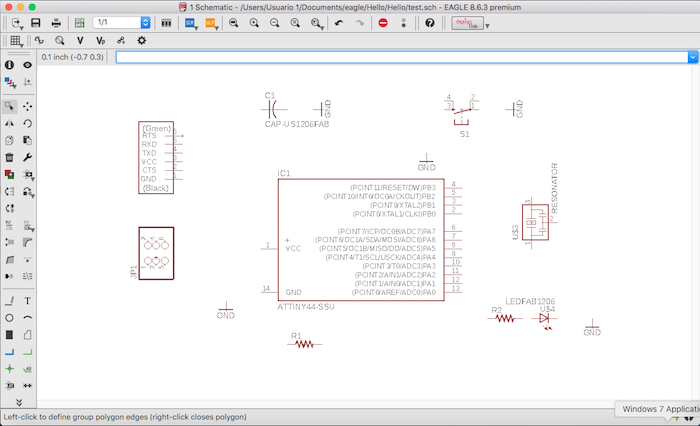Open the Add Part tool
Image resolution: width=700 pixels, height=426 pixels.
(x=9, y=174)
